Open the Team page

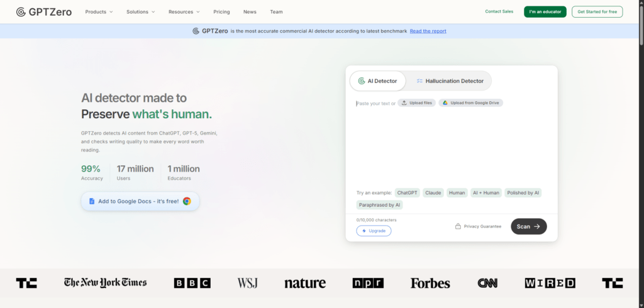277,12
